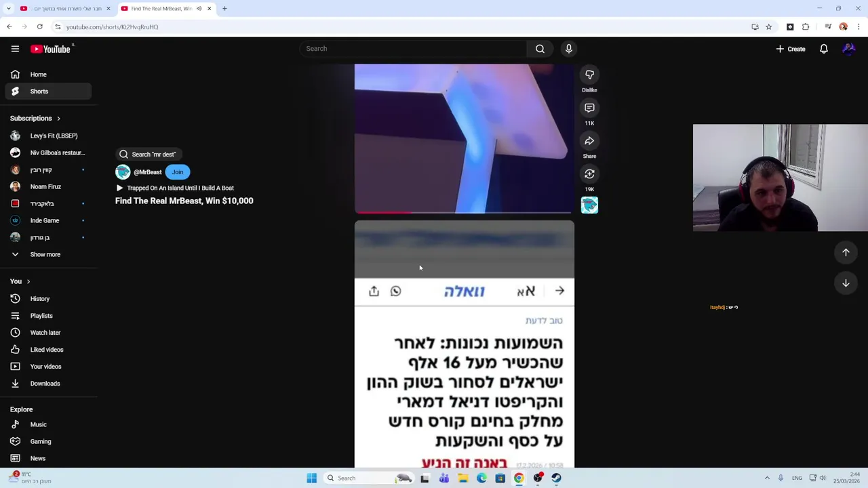Open File Explorer from the taskbar
The image size is (868, 488).
tap(462, 478)
